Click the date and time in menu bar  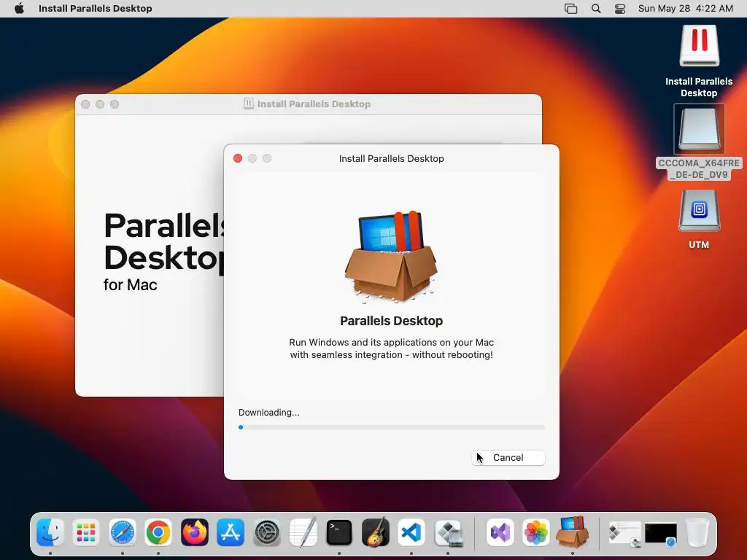(685, 8)
